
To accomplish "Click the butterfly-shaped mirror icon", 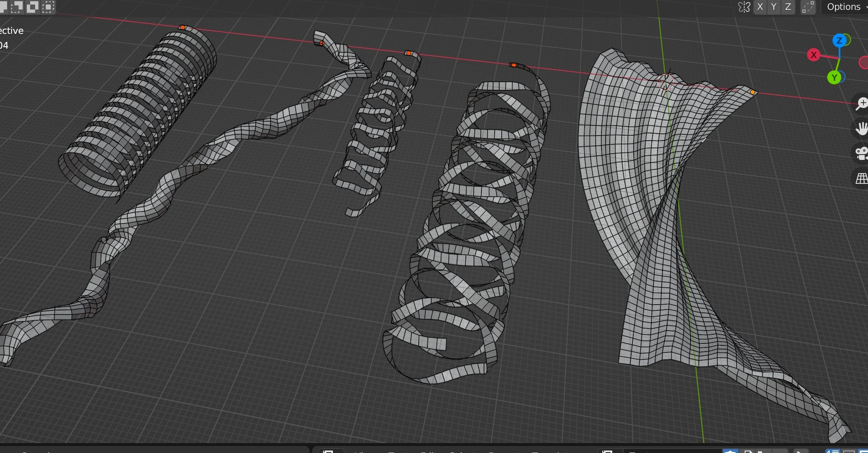I will [x=744, y=7].
